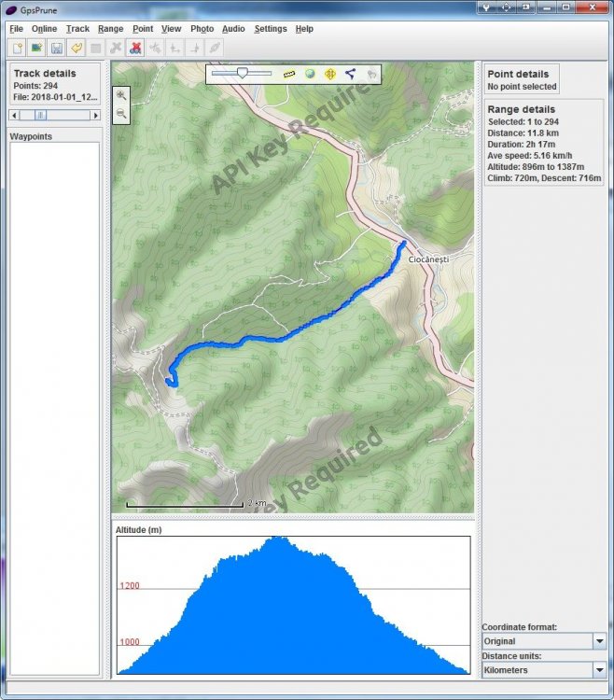Click the yellow Undo arrow icon
614x700 pixels.
pyautogui.click(x=77, y=49)
